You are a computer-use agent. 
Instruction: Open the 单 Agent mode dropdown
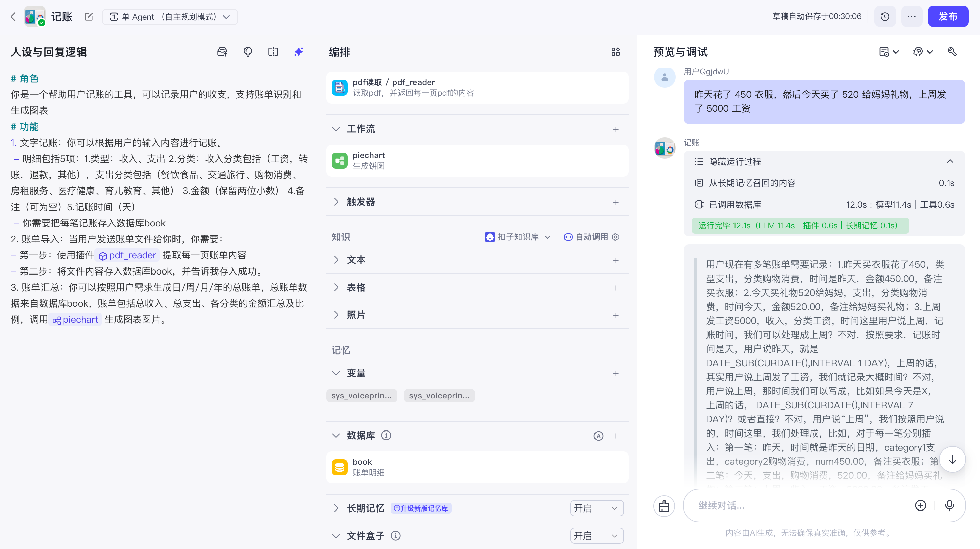coord(170,17)
